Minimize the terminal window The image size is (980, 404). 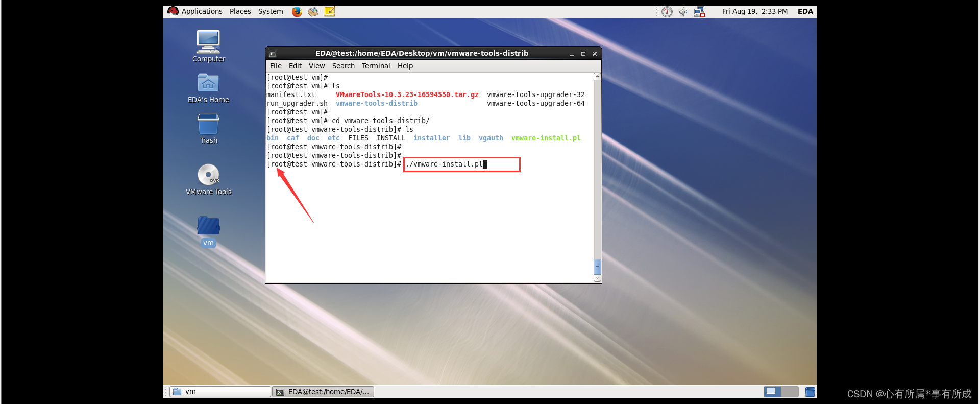pyautogui.click(x=572, y=53)
